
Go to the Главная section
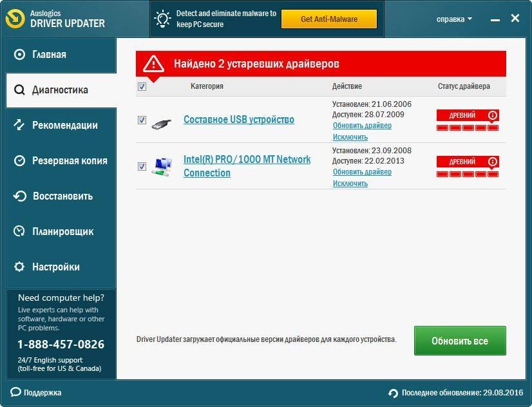(x=61, y=55)
